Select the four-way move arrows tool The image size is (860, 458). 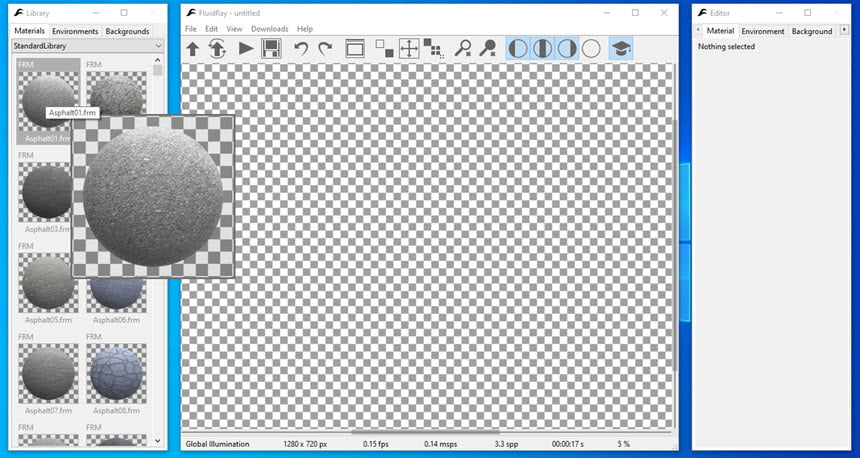pyautogui.click(x=409, y=49)
